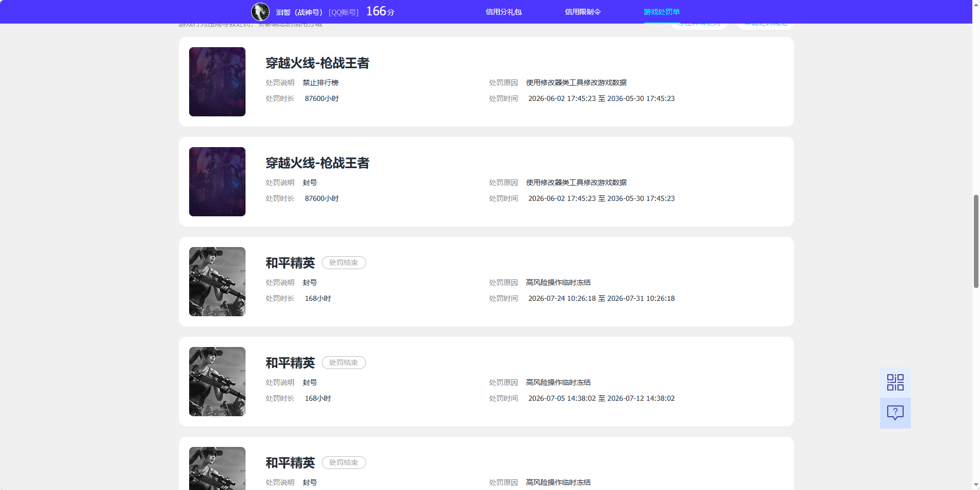The image size is (980, 490).
Task: Click 处罚结束 badge on 2026-07-05 card
Action: pos(343,362)
